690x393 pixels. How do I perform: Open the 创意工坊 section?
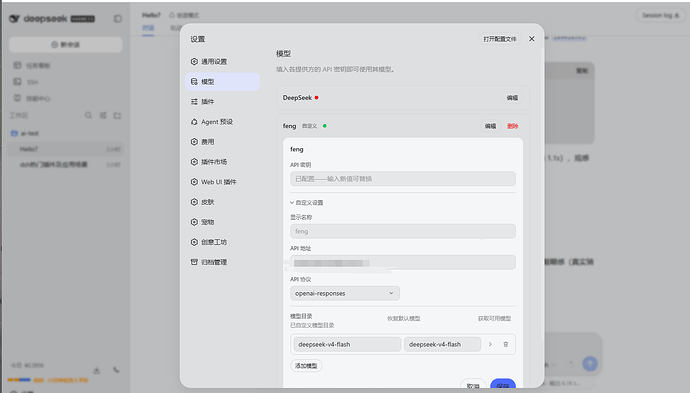click(222, 242)
